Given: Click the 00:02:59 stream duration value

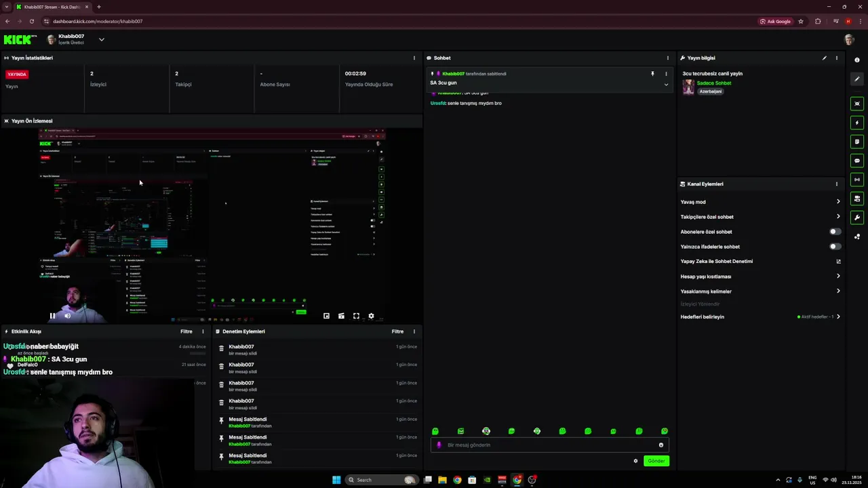Looking at the screenshot, I should tap(355, 73).
